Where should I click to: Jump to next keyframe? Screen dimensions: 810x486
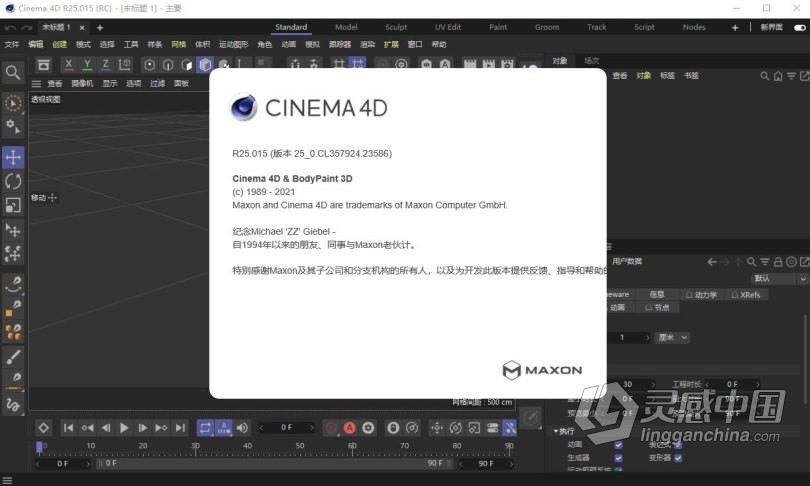[x=161, y=428]
